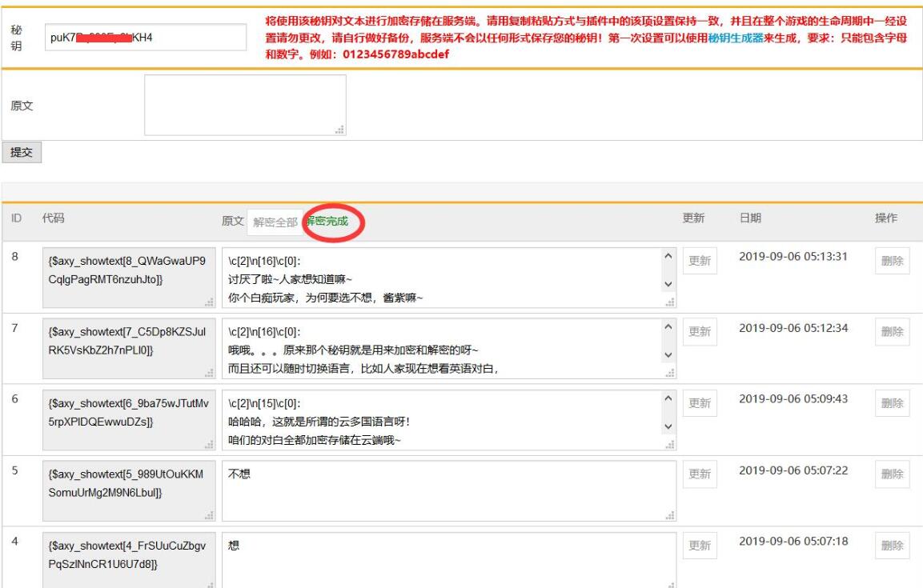Click the example key 0123456789abcdef
Screen dimensions: 923x588
click(395, 54)
